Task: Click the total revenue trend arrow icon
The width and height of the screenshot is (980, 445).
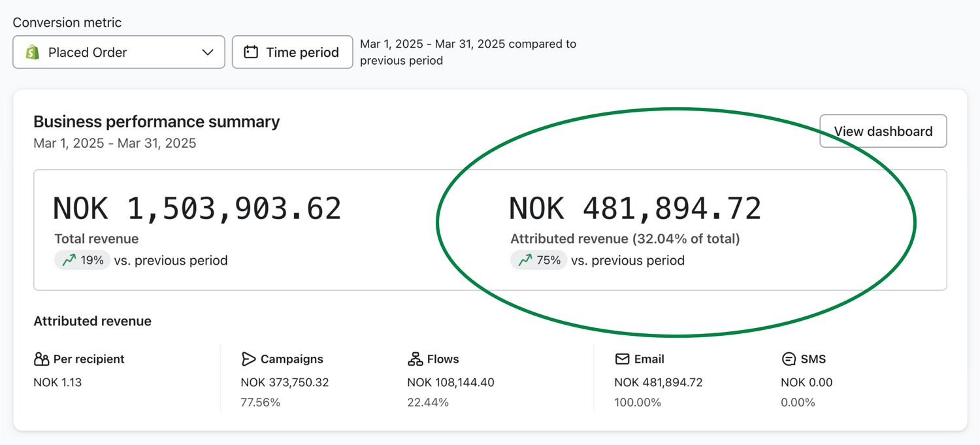Action: pos(69,261)
